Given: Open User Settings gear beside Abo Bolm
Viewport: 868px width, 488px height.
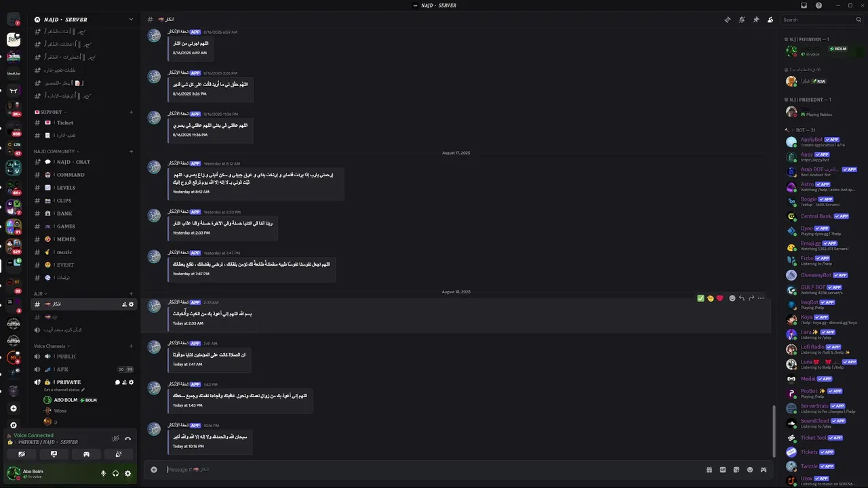Looking at the screenshot, I should click(127, 474).
